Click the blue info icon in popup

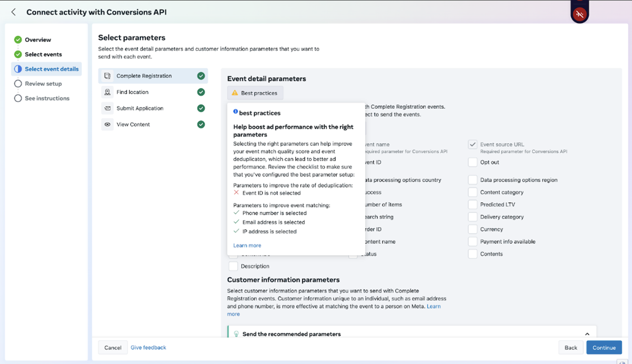[x=236, y=112]
